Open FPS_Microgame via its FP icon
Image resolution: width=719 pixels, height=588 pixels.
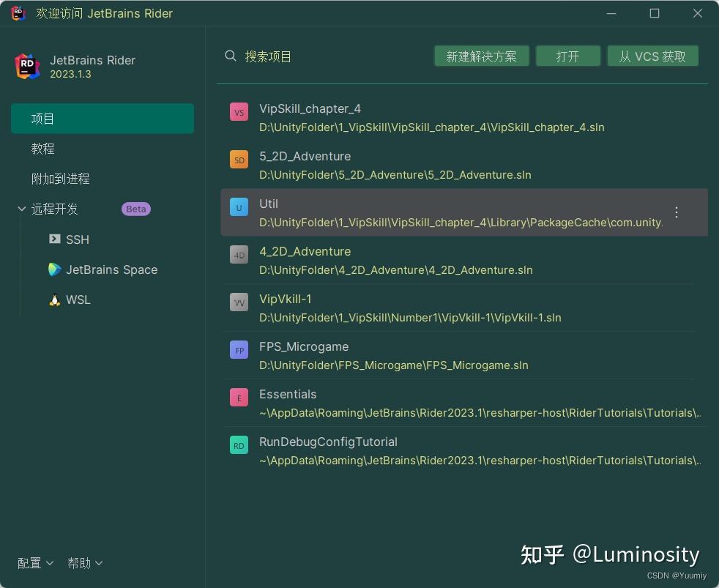coord(239,350)
